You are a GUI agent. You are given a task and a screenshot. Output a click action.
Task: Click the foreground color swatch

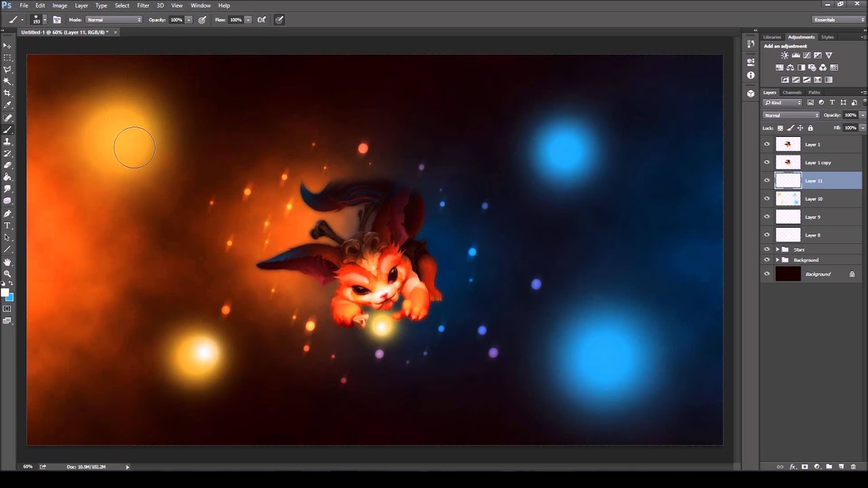[x=5, y=293]
